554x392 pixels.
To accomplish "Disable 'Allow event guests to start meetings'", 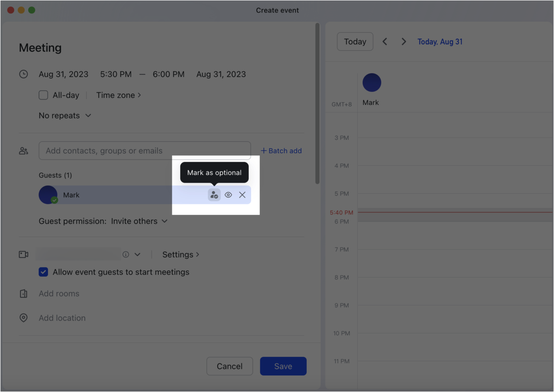I will (43, 272).
